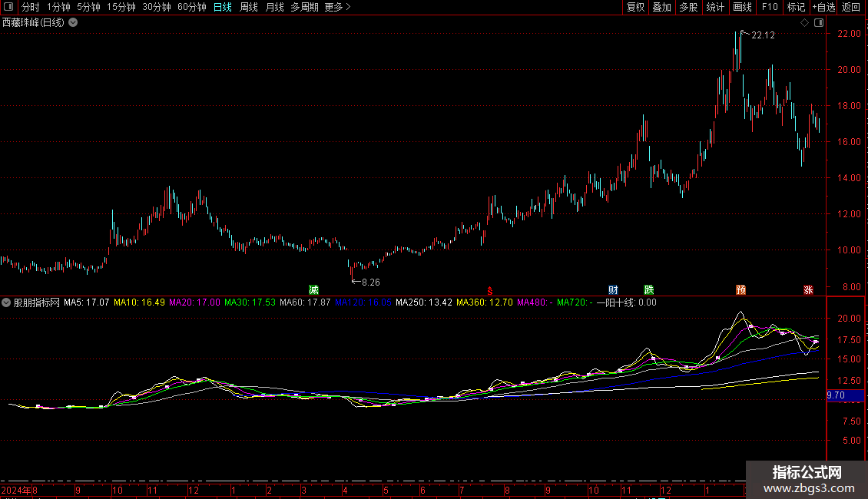This screenshot has width=868, height=499.
Task: Click the blue 财 financial report marker
Action: (613, 290)
